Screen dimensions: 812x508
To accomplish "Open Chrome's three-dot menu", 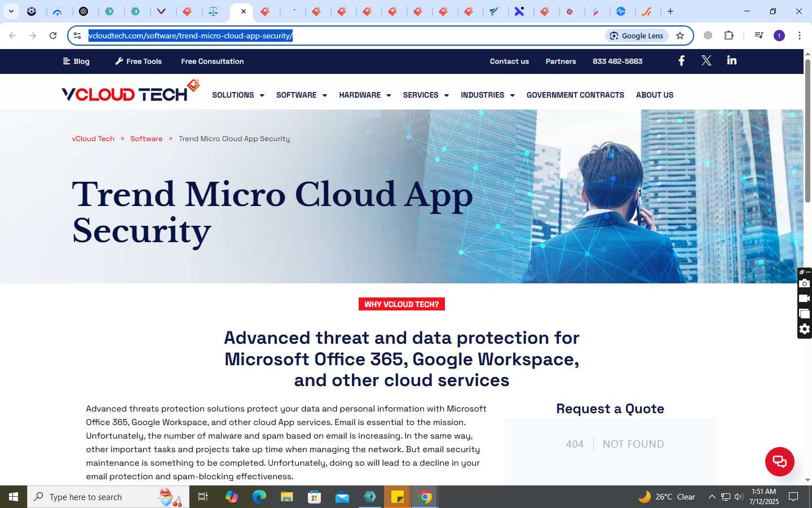I will pos(800,36).
